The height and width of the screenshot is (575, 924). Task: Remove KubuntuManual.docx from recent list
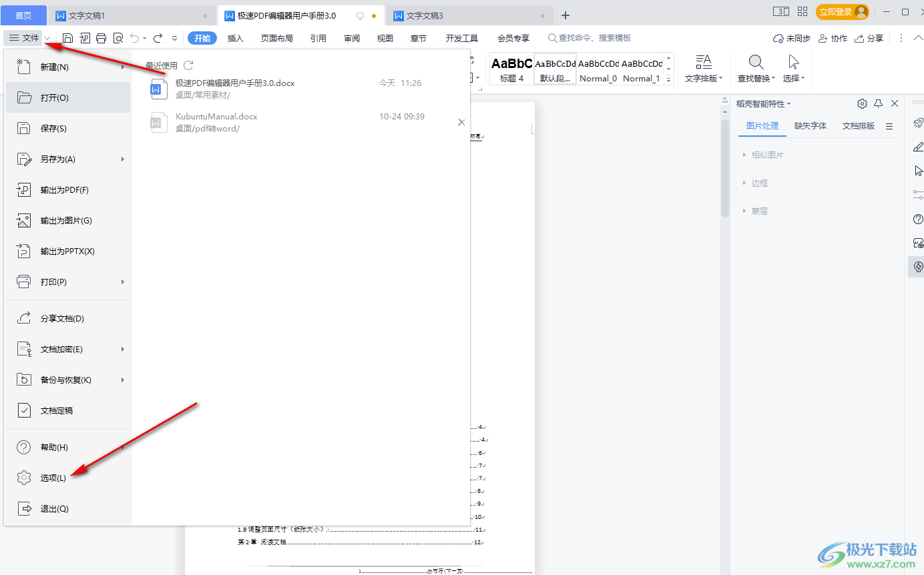461,122
